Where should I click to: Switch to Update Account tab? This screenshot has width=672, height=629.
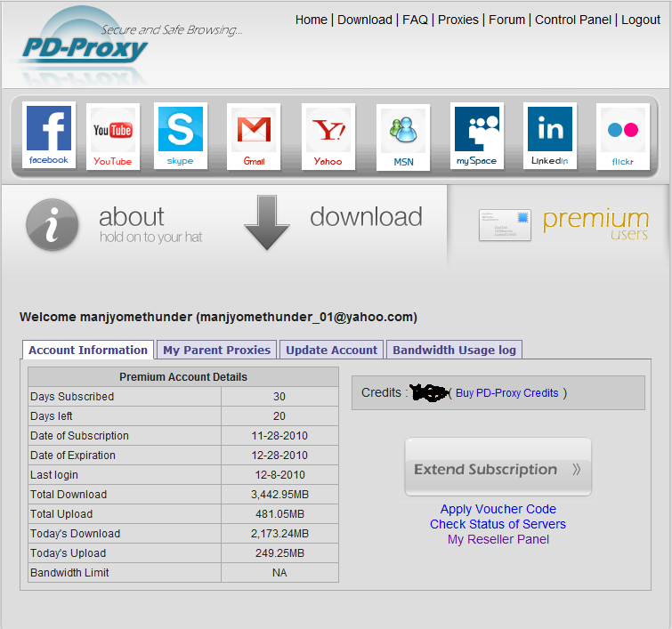coord(331,350)
